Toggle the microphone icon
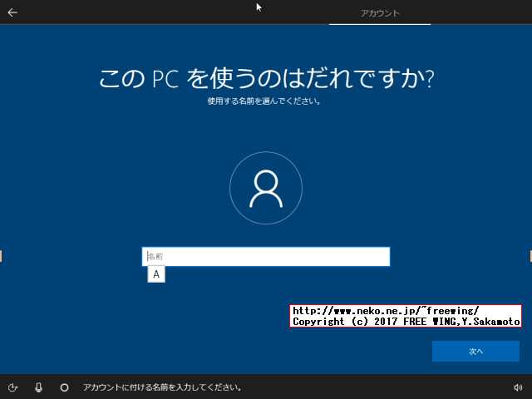532x399 pixels. coord(39,387)
